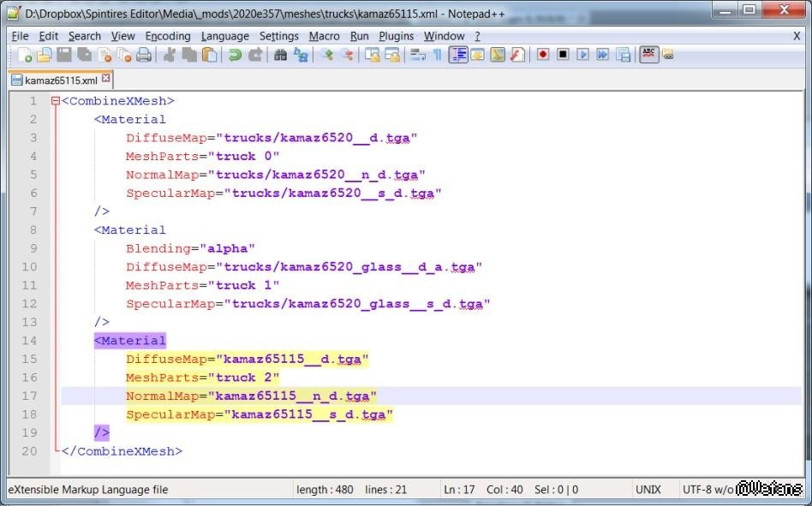Click line 9 Blending="alpha" text
The image size is (812, 506).
point(190,248)
